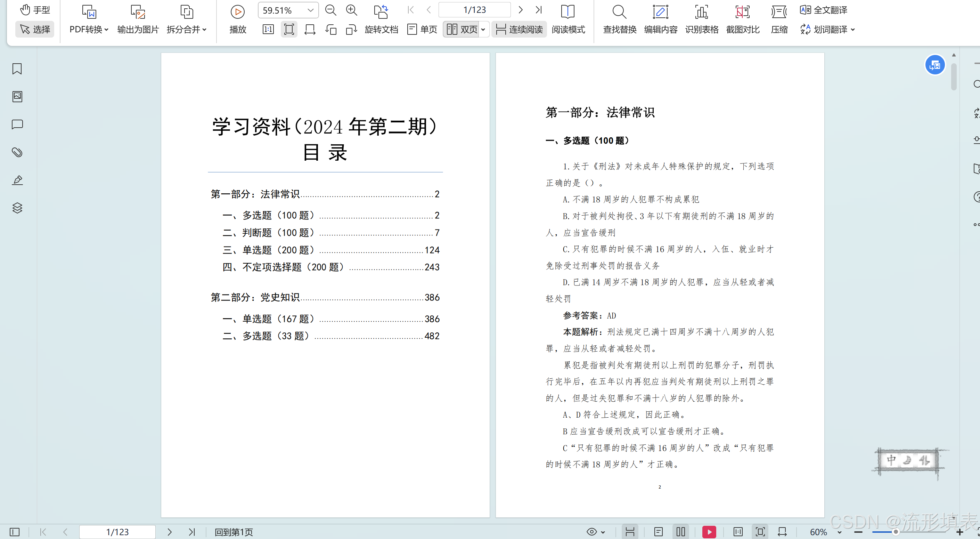This screenshot has width=980, height=539.
Task: Open the bookmark panel in sidebar
Action: click(17, 69)
